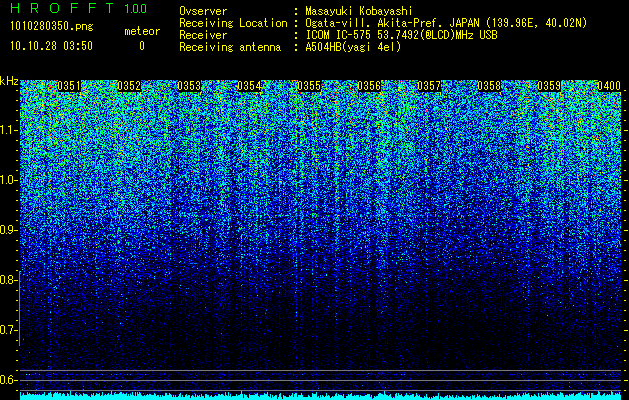Screen dimensions: 629x400
Task: Click the Receiving Location label
Action: tap(233, 23)
